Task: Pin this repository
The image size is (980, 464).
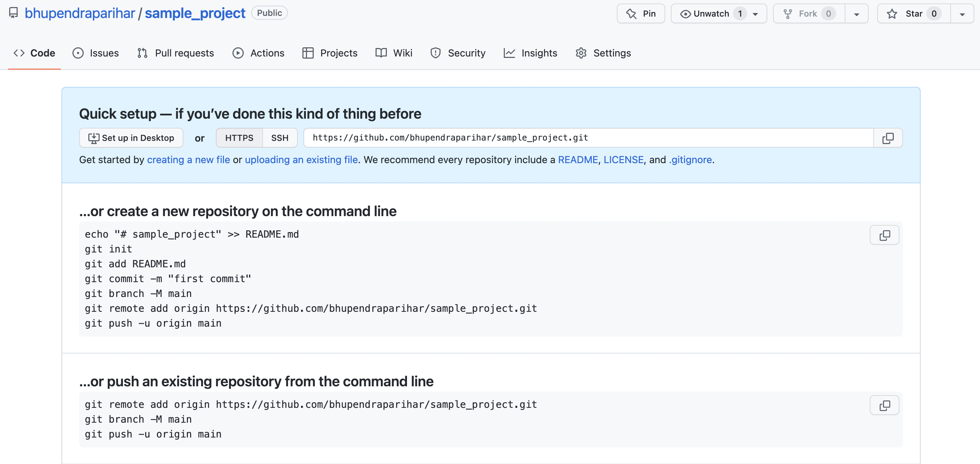Action: [x=640, y=14]
